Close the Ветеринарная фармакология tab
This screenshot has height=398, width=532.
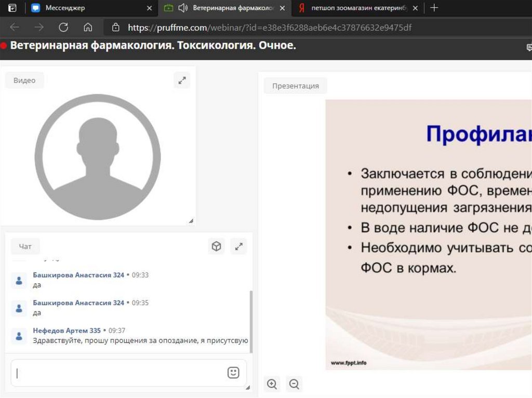282,8
